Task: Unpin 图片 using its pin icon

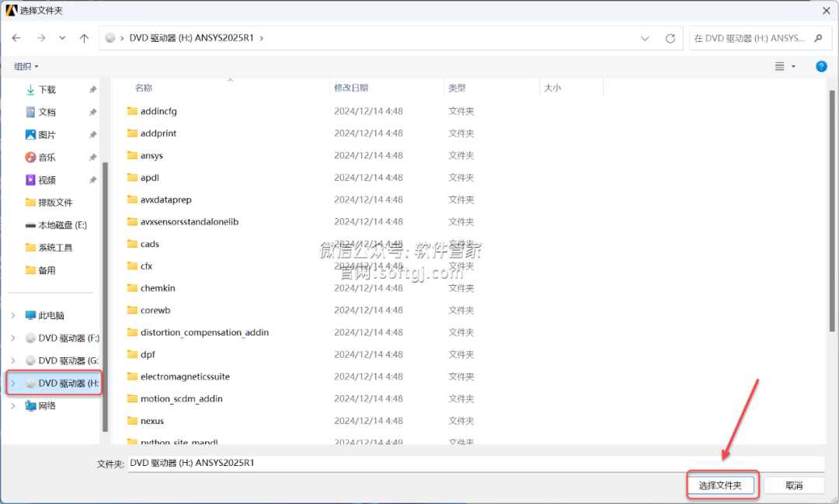Action: tap(92, 135)
